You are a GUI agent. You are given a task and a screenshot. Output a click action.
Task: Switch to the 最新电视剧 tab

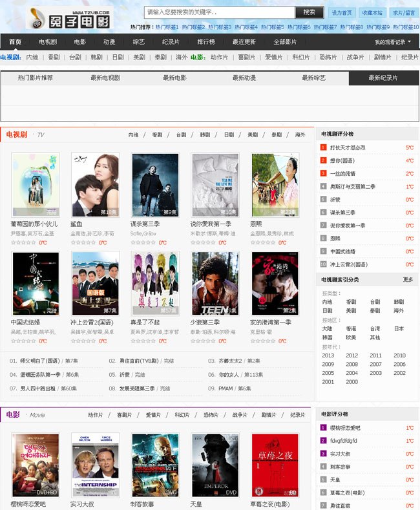pos(105,78)
